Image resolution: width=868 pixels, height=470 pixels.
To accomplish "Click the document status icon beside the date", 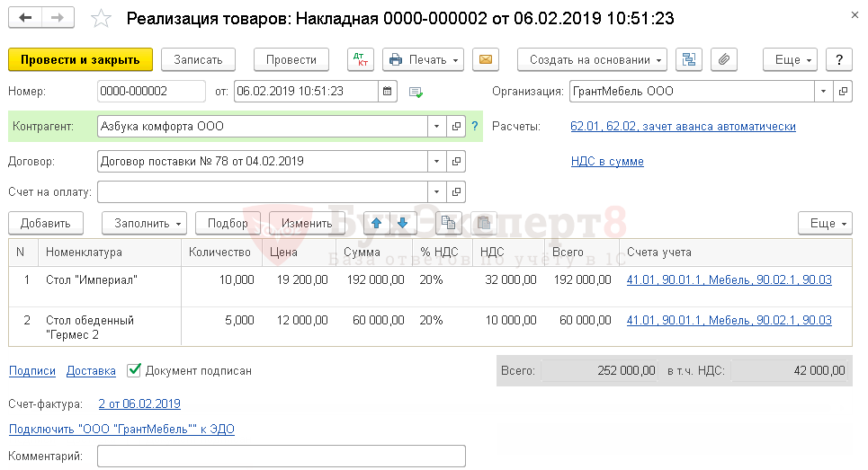I will click(x=416, y=93).
